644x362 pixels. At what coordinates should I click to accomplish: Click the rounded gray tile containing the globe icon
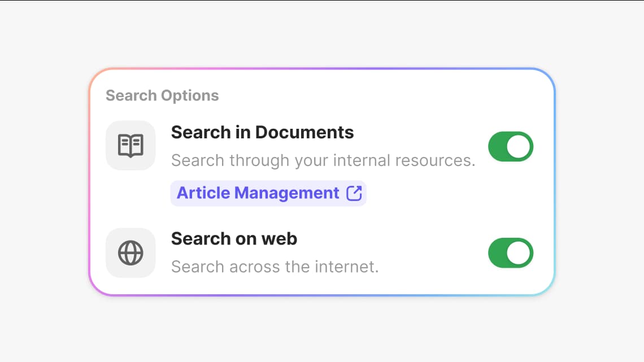pos(130,252)
